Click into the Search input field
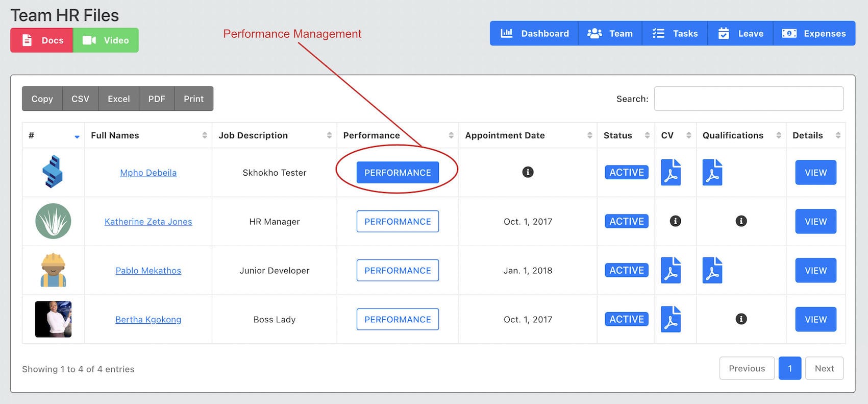Screen dimensions: 868x404 [x=749, y=99]
